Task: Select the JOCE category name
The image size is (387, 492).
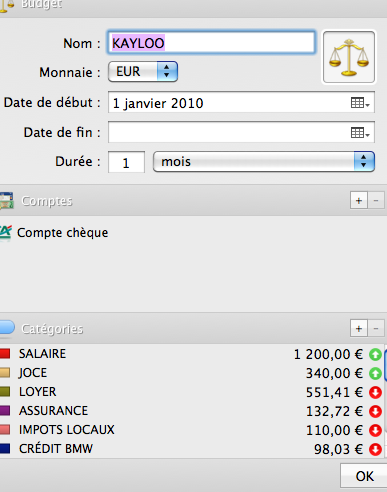Action: [33, 373]
